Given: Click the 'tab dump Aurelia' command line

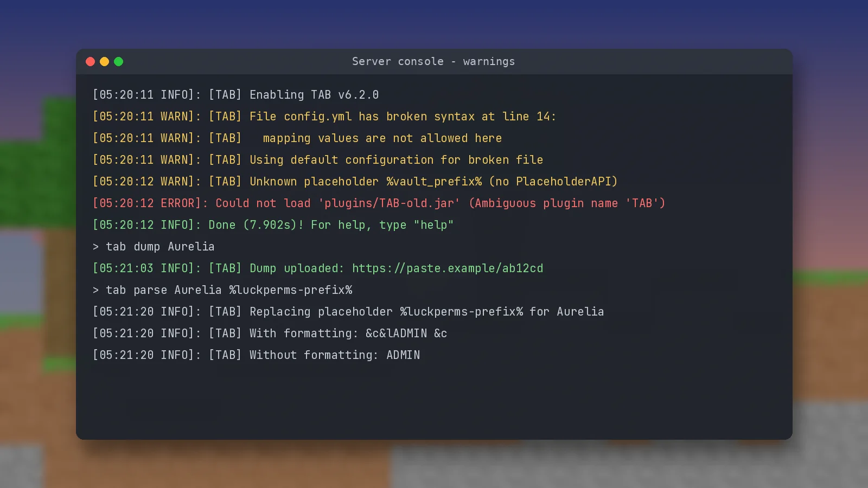Looking at the screenshot, I should point(154,247).
